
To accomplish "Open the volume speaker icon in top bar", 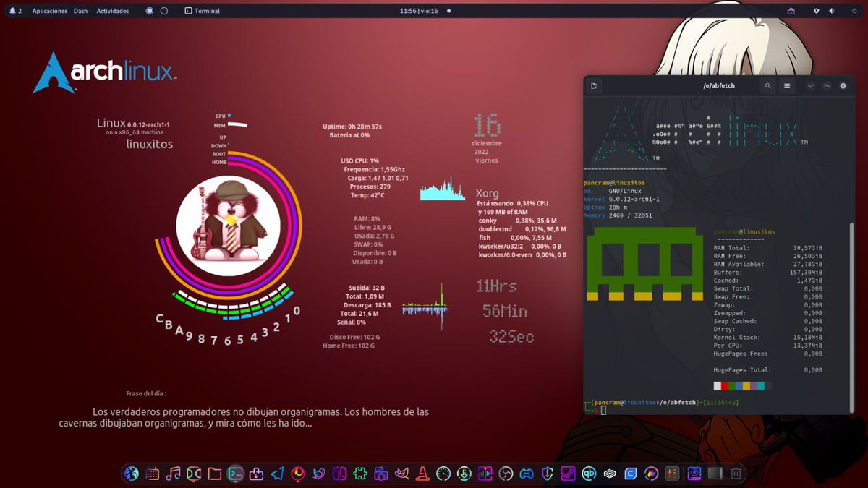I will [832, 11].
